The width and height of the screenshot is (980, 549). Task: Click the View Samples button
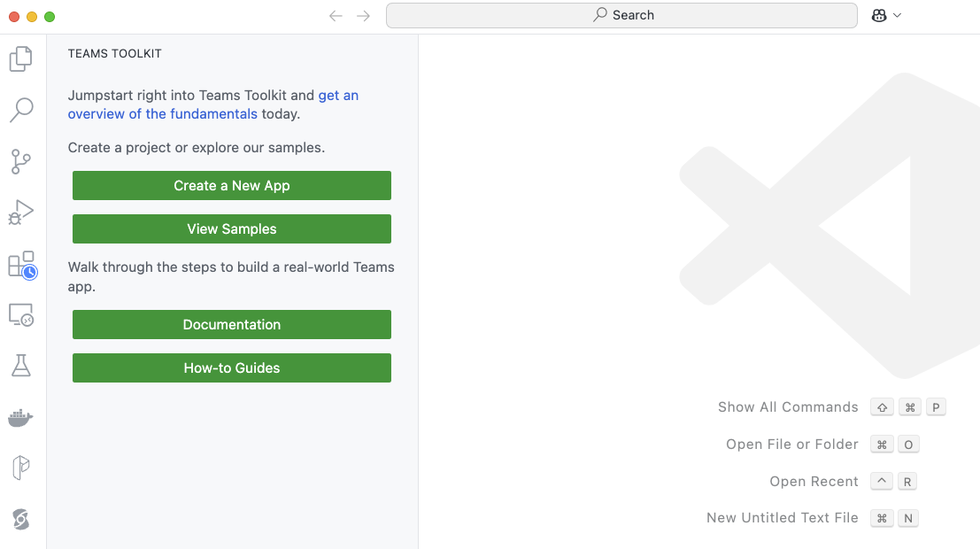tap(232, 229)
